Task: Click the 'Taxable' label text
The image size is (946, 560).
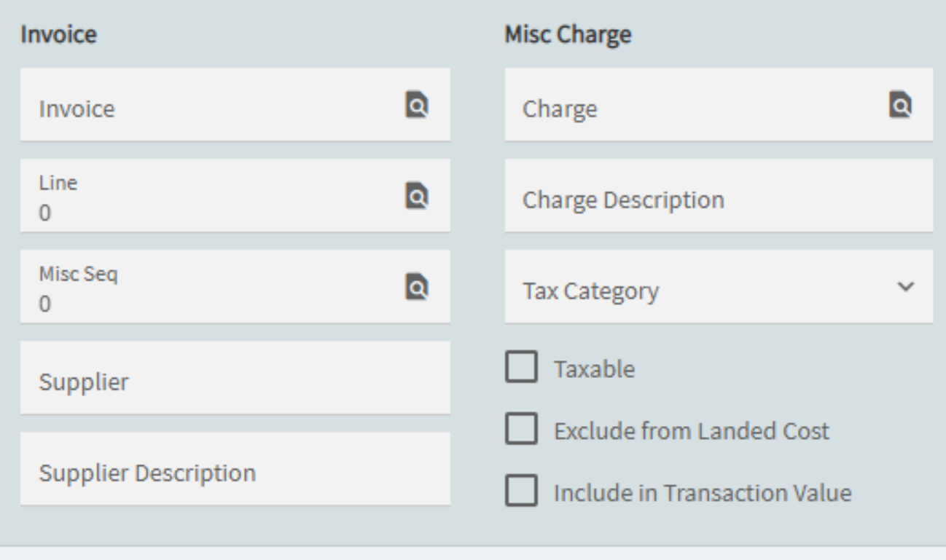Action: coord(594,369)
